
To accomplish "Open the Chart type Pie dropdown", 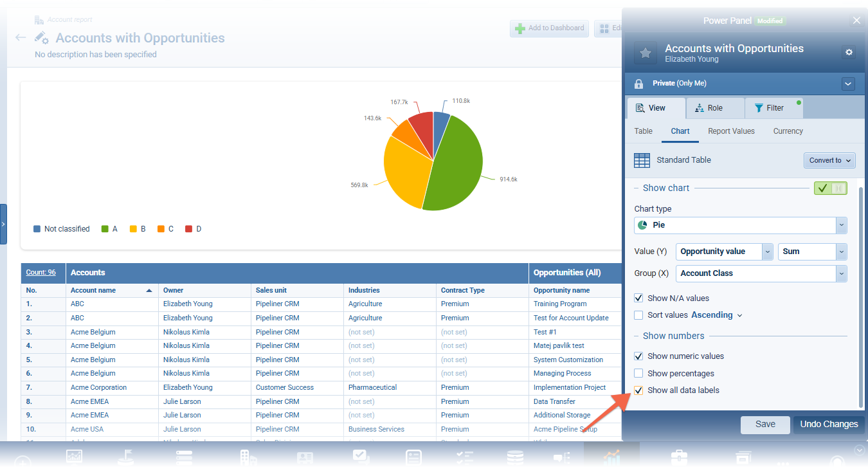I will [x=740, y=225].
